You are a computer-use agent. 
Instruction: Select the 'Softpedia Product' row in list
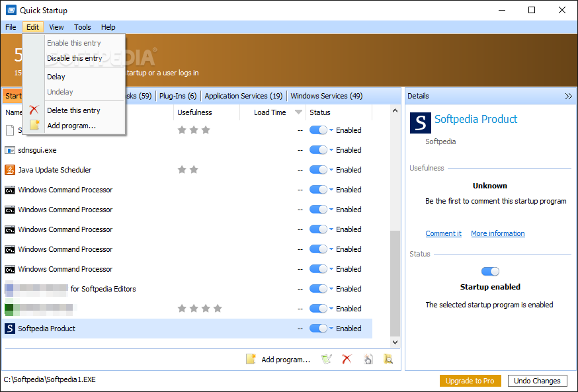coord(187,329)
